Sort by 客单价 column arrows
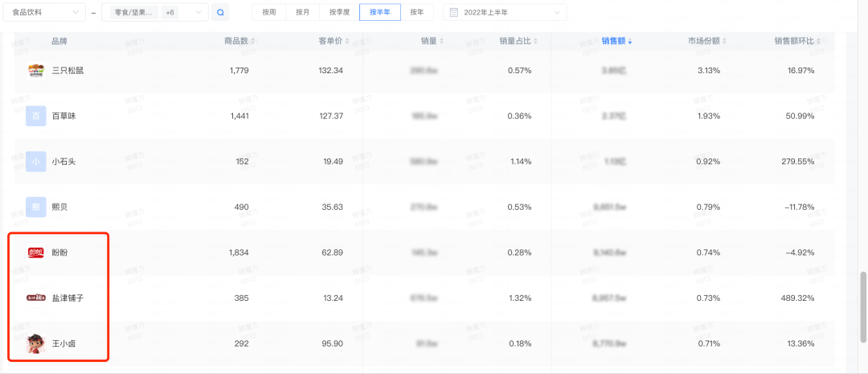Viewport: 868px width, 374px height. pos(346,41)
